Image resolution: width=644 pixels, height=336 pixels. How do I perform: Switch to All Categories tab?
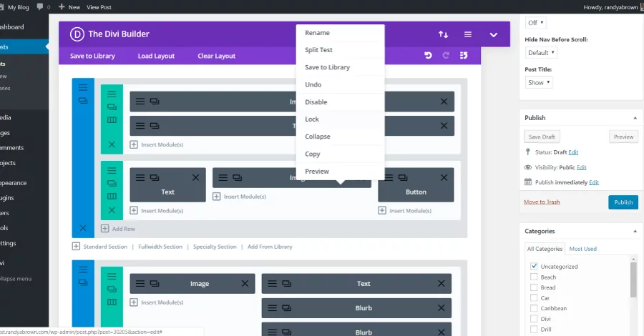click(x=545, y=249)
